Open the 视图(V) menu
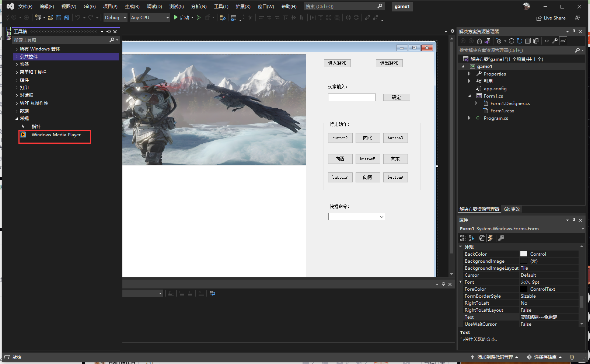The image size is (590, 364). pos(69,7)
